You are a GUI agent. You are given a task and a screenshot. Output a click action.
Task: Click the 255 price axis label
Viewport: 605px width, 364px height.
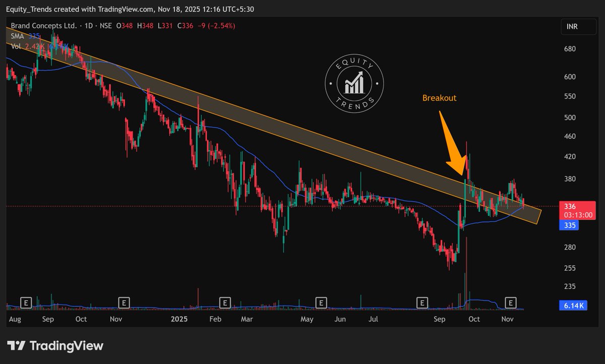tap(570, 268)
